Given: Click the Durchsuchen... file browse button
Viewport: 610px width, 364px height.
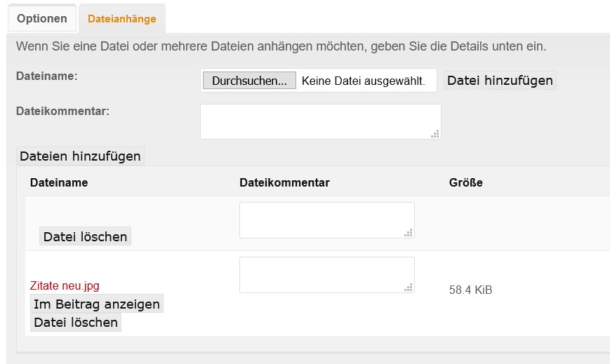Looking at the screenshot, I should [249, 81].
